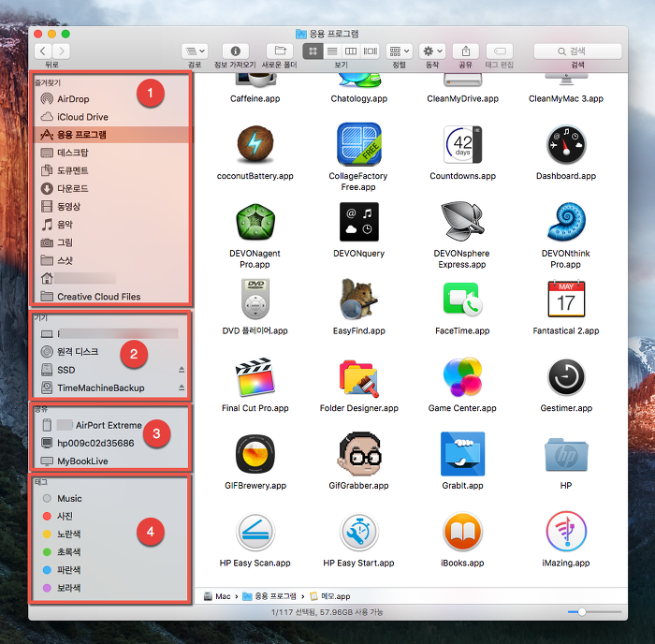
Task: Select the yellow 노란색 tag
Action: [x=110, y=534]
